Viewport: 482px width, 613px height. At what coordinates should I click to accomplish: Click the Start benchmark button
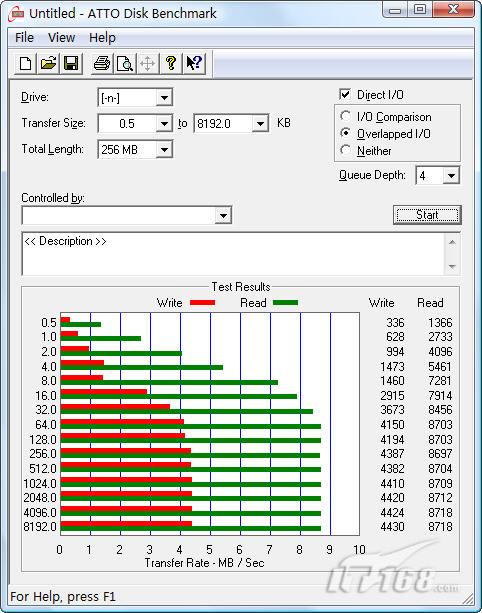coord(427,215)
